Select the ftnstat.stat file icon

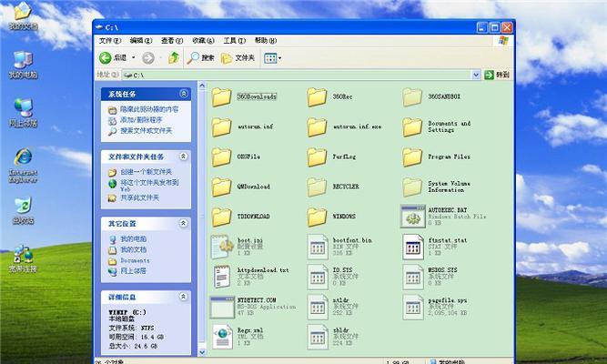coord(412,247)
